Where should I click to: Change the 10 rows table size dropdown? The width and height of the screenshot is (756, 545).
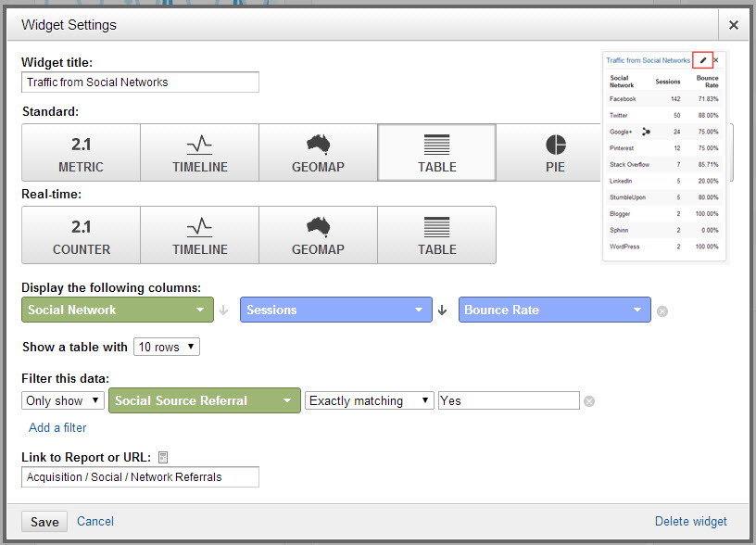167,347
